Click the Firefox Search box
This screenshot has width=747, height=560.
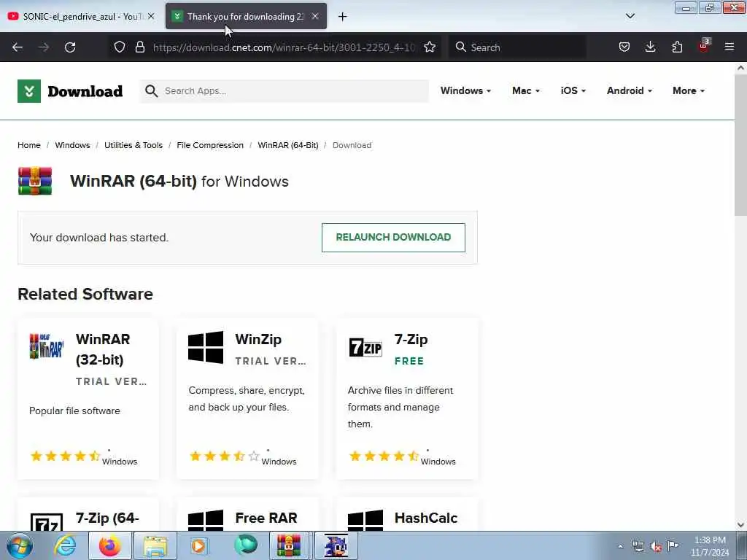(519, 47)
